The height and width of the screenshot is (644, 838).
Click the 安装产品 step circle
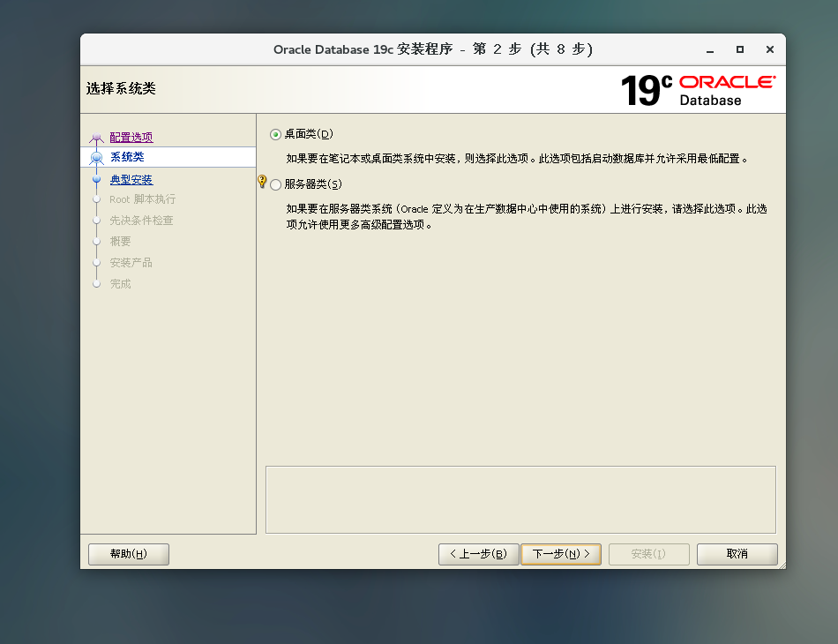(x=97, y=263)
